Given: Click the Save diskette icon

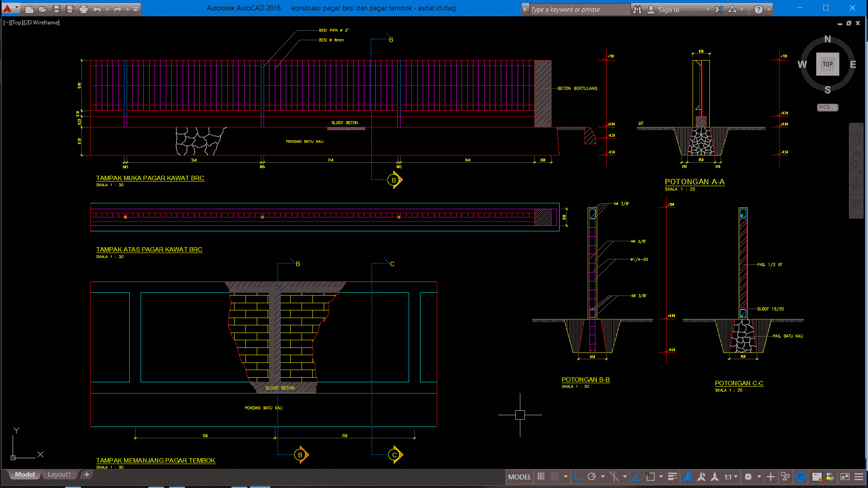Looking at the screenshot, I should pyautogui.click(x=56, y=9).
